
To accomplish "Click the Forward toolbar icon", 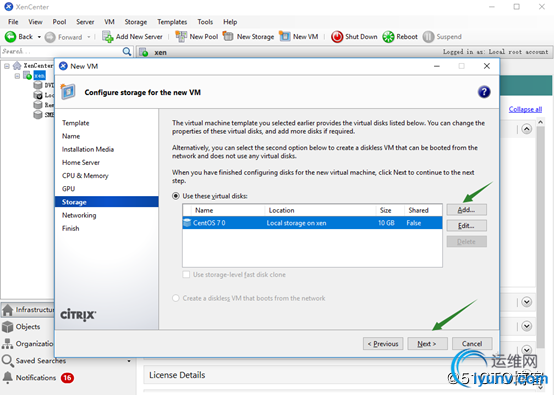I will click(x=50, y=37).
